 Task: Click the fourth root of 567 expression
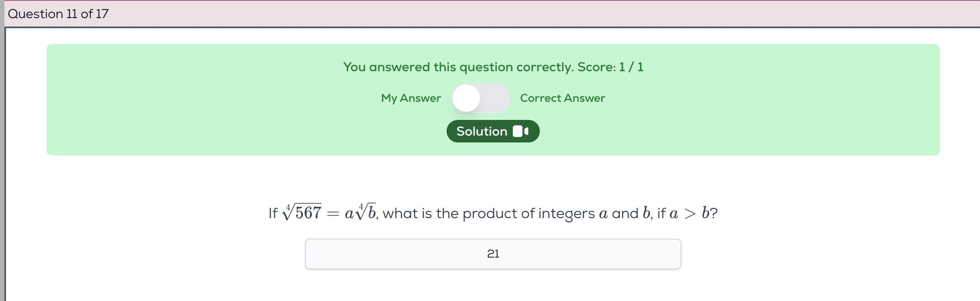coord(302,212)
